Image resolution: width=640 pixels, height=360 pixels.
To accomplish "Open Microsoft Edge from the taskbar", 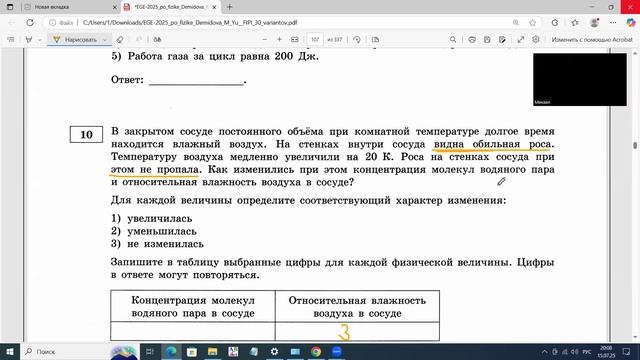I will coord(171,351).
